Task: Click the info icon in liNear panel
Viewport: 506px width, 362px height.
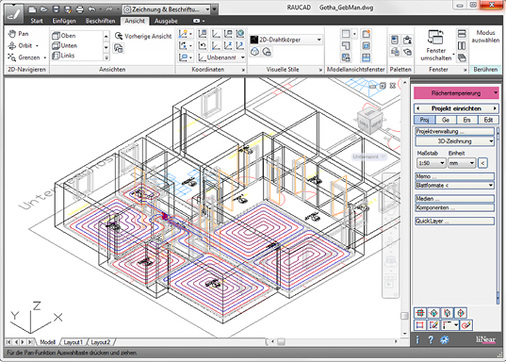Action: (418, 340)
